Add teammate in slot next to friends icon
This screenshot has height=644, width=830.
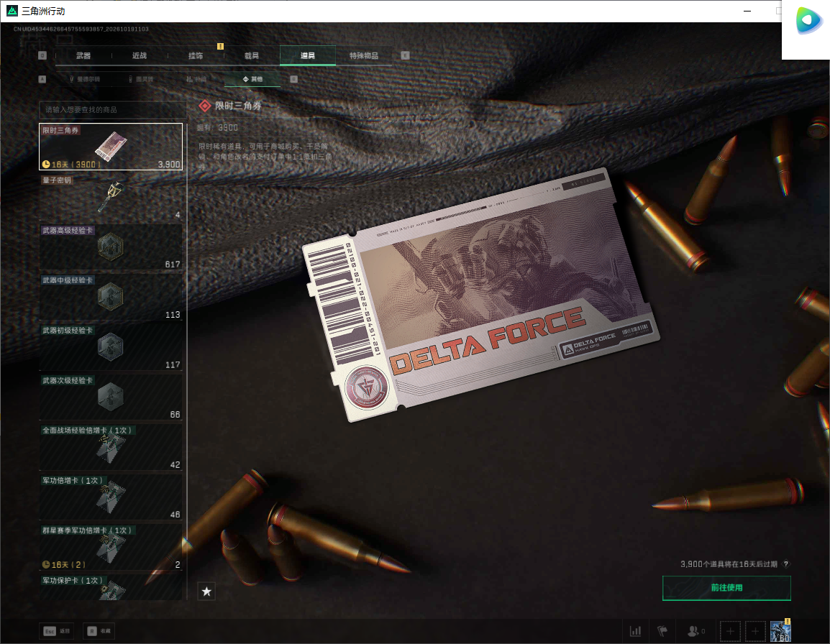[x=731, y=631]
